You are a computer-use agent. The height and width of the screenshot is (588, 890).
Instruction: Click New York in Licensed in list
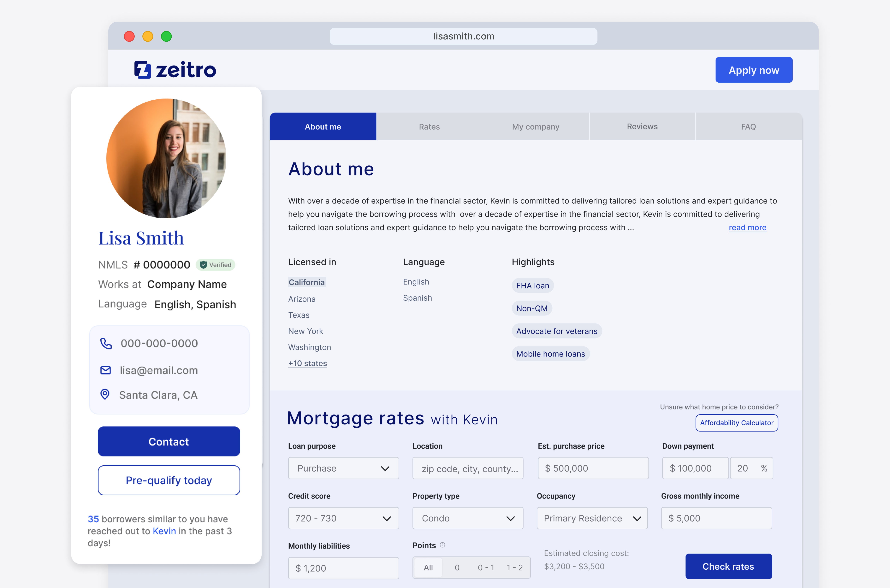tap(306, 331)
